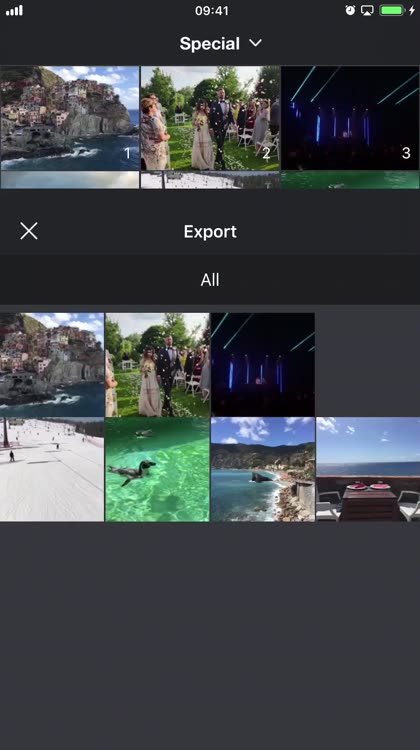Select the swimming penguin thumbnail

point(157,469)
